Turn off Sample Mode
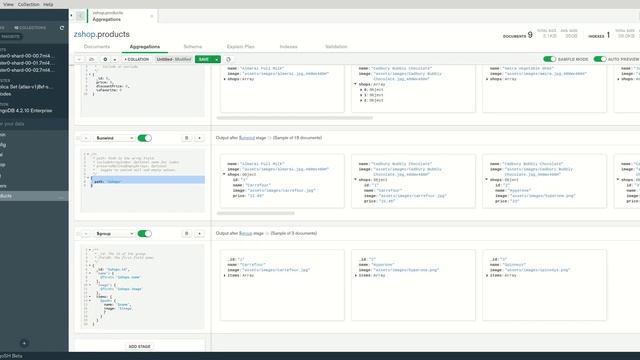 [549, 59]
